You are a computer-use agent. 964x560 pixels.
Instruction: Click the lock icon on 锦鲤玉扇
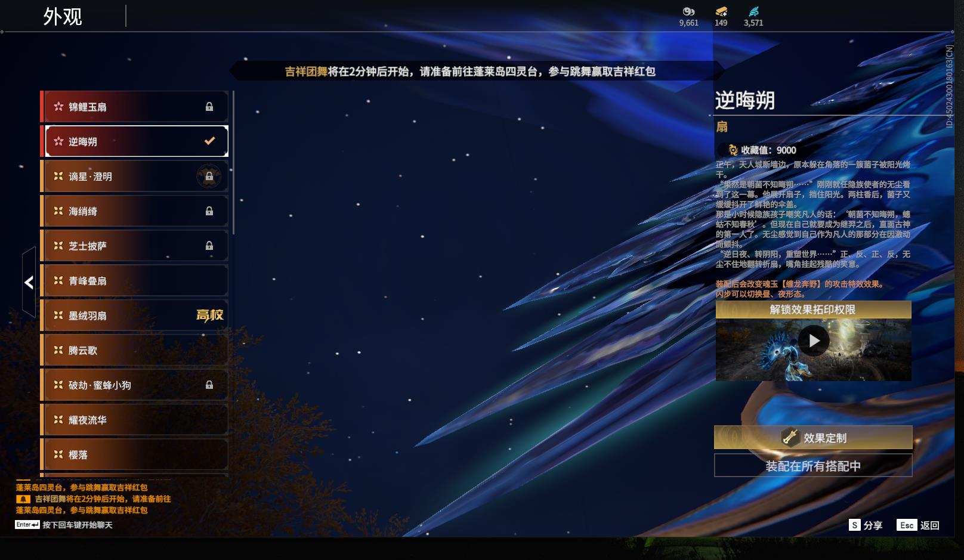click(209, 106)
